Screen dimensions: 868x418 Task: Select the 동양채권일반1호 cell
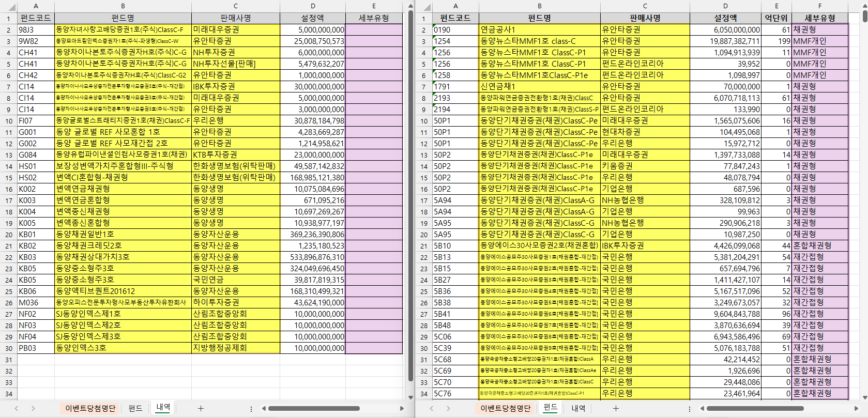pyautogui.click(x=123, y=235)
